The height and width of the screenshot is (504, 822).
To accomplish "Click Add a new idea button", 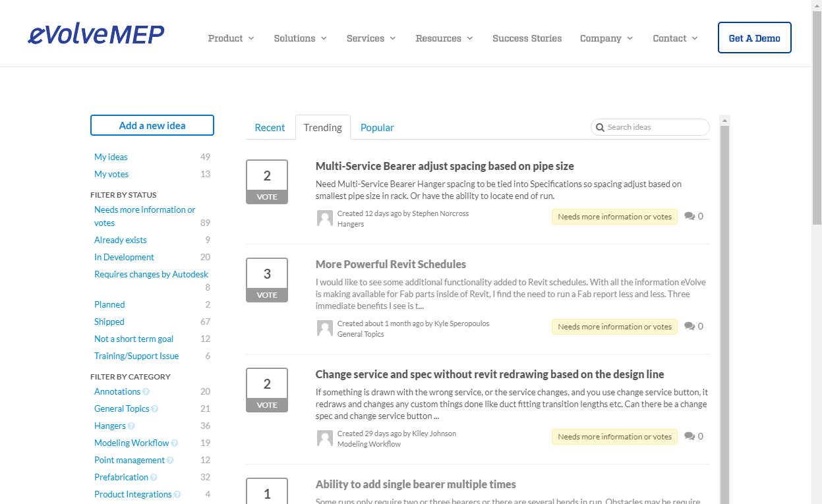I will click(x=152, y=125).
